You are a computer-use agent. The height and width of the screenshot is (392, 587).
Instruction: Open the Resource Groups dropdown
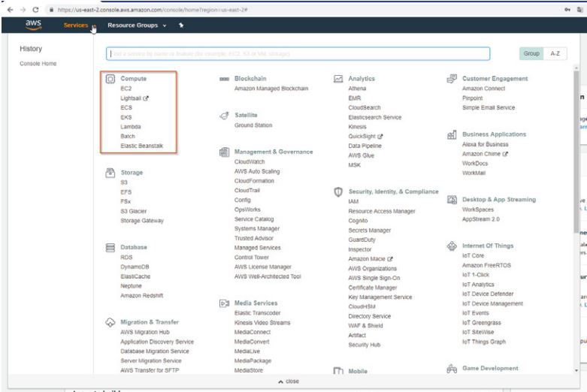coord(137,26)
